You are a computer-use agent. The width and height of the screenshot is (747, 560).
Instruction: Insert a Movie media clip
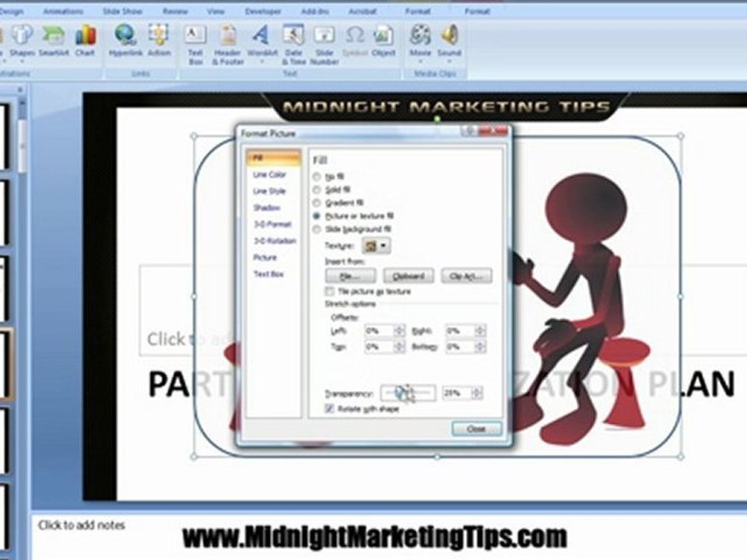(x=420, y=44)
